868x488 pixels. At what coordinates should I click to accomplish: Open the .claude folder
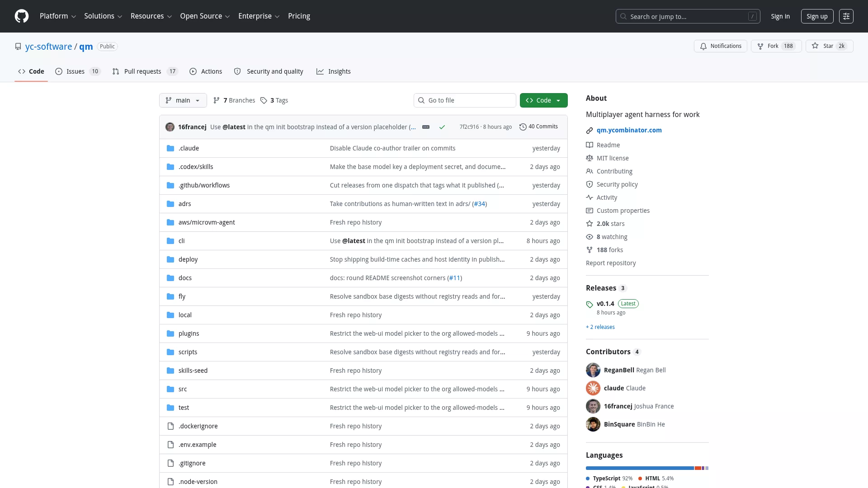pos(189,148)
